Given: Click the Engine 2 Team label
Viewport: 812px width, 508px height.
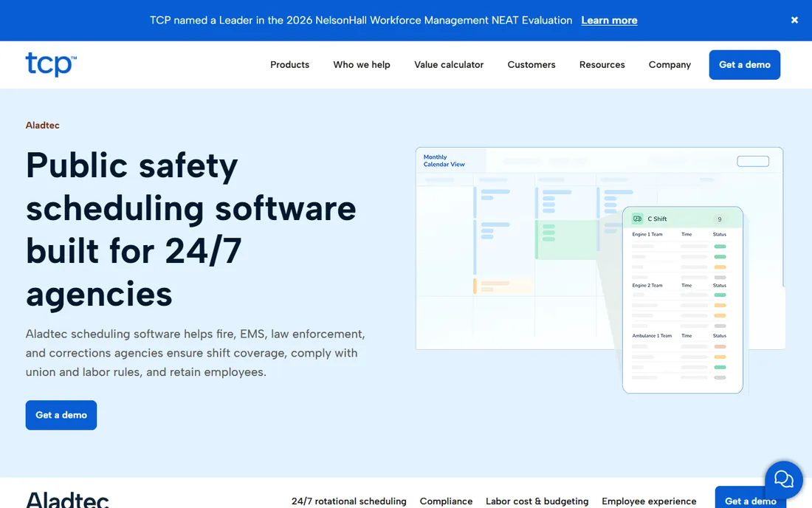Looking at the screenshot, I should pos(647,285).
